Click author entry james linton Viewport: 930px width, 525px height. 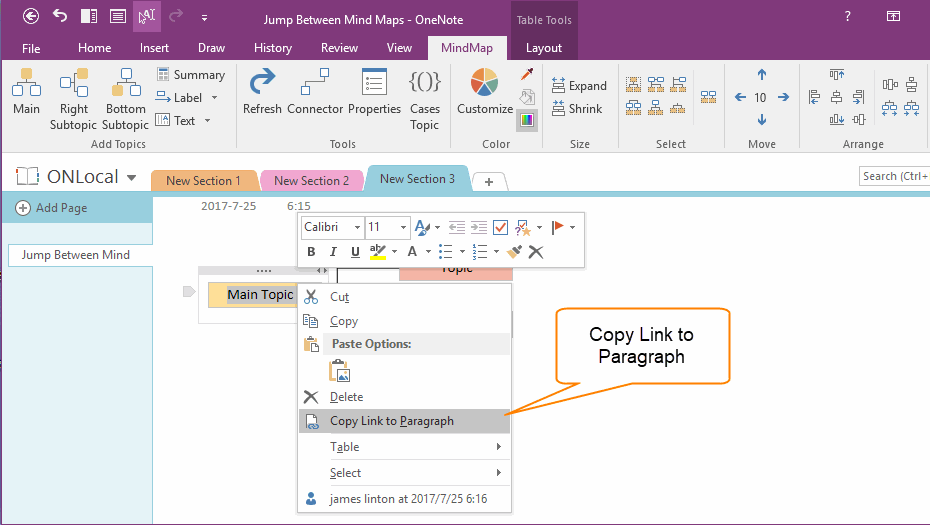[x=404, y=499]
